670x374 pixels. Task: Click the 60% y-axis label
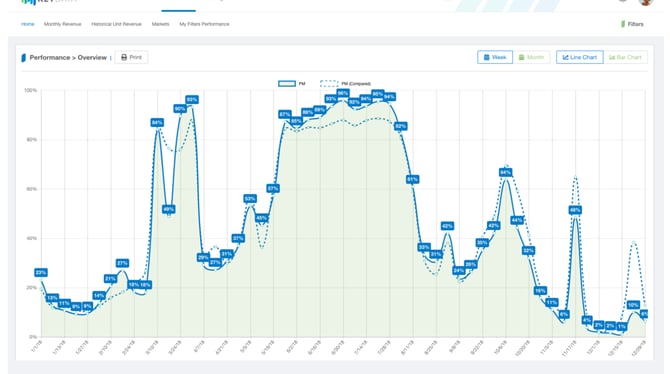(x=32, y=189)
